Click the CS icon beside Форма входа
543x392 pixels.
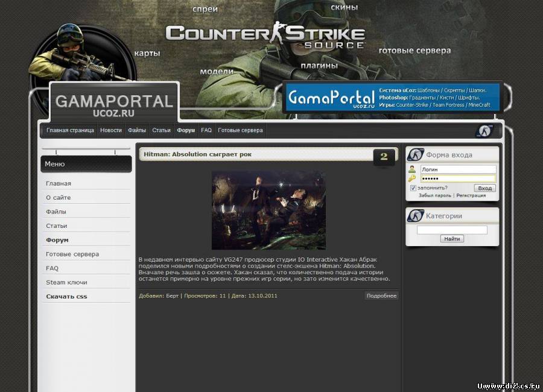(x=416, y=155)
